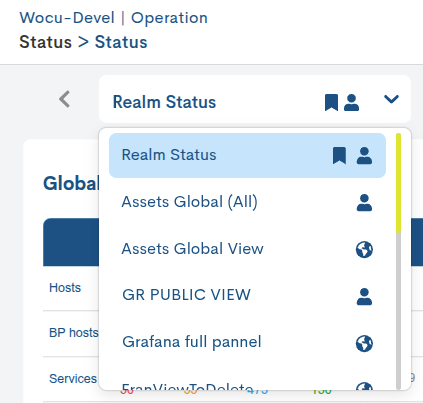Click user icon in Realm Status list row
This screenshot has height=403, width=423.
click(364, 156)
